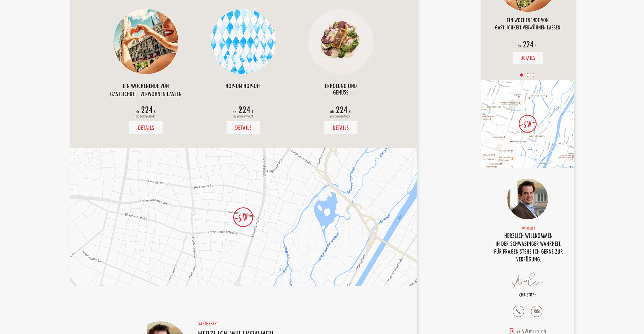Click the Details button in mobile preview

pos(528,58)
